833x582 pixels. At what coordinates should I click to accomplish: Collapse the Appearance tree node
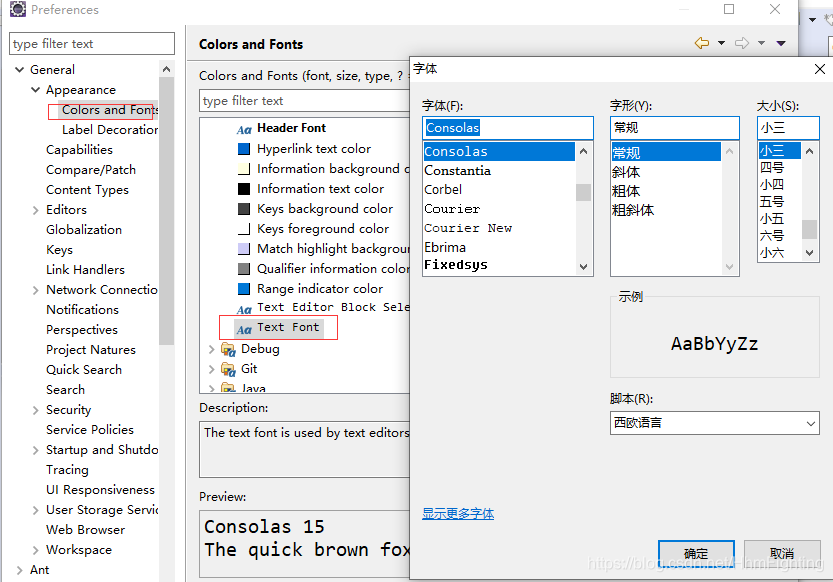[36, 90]
